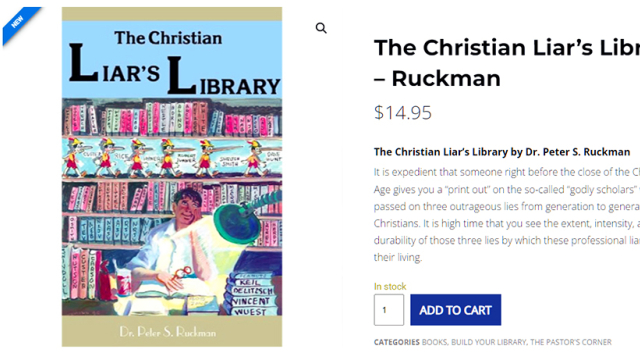This screenshot has height=360, width=640.
Task: Open THE PASTOR'S CORNER category link
Action: (x=571, y=342)
